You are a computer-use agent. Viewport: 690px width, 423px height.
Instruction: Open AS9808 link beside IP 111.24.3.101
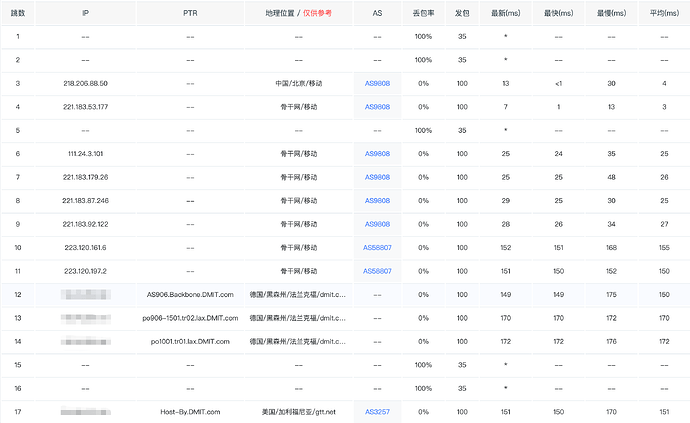tap(377, 154)
